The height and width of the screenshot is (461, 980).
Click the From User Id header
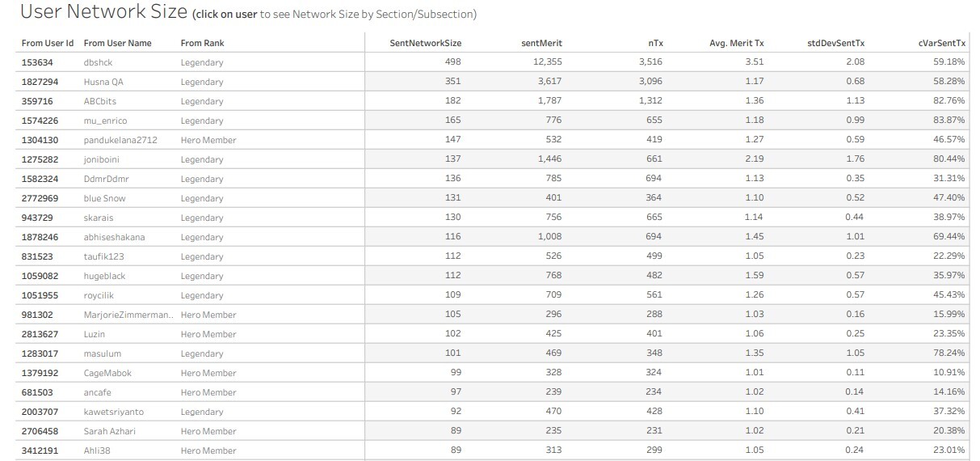point(48,43)
